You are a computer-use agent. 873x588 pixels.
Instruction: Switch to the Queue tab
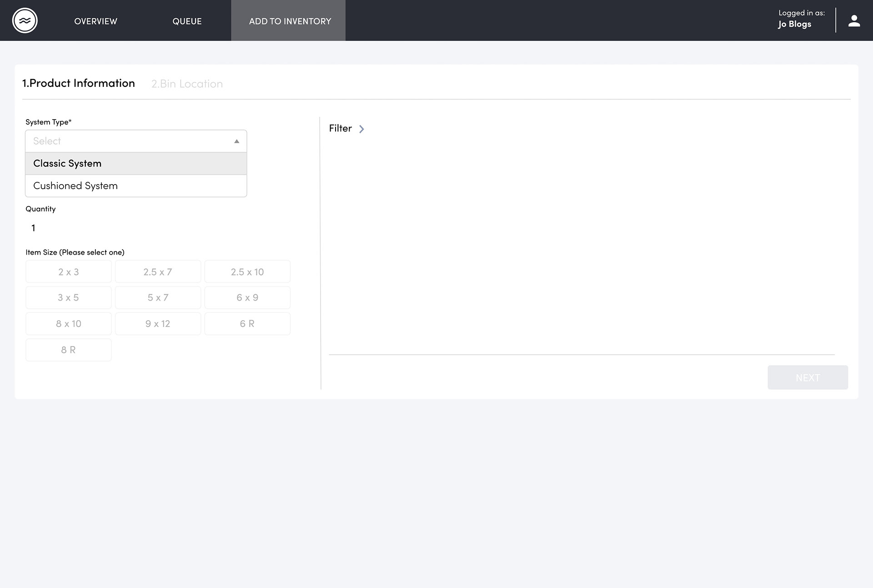(x=187, y=21)
